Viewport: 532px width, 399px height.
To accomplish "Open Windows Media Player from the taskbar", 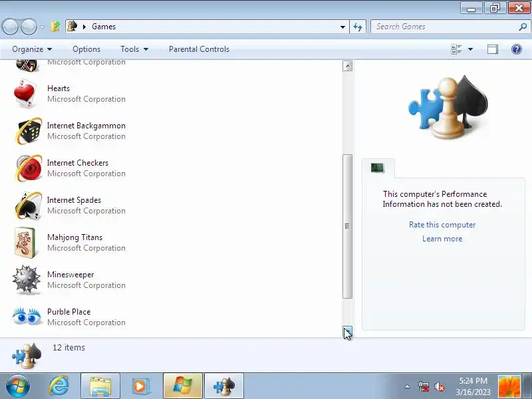I will pos(140,386).
